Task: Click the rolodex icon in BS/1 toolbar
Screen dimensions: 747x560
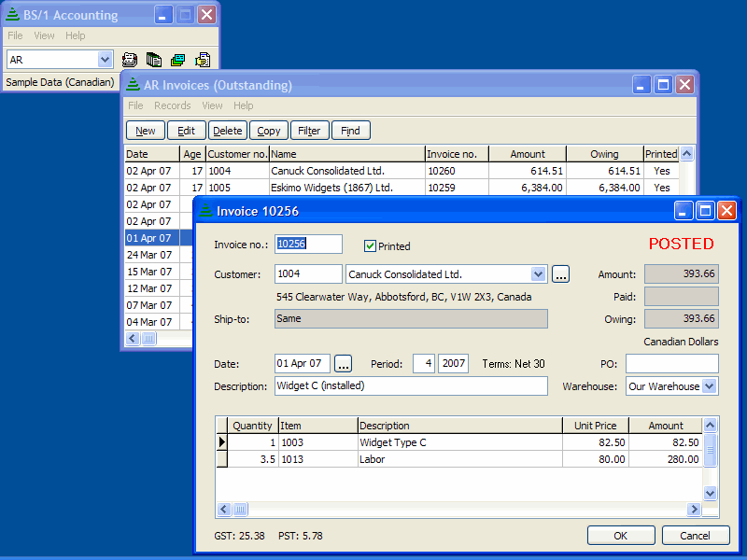Action: (x=130, y=60)
